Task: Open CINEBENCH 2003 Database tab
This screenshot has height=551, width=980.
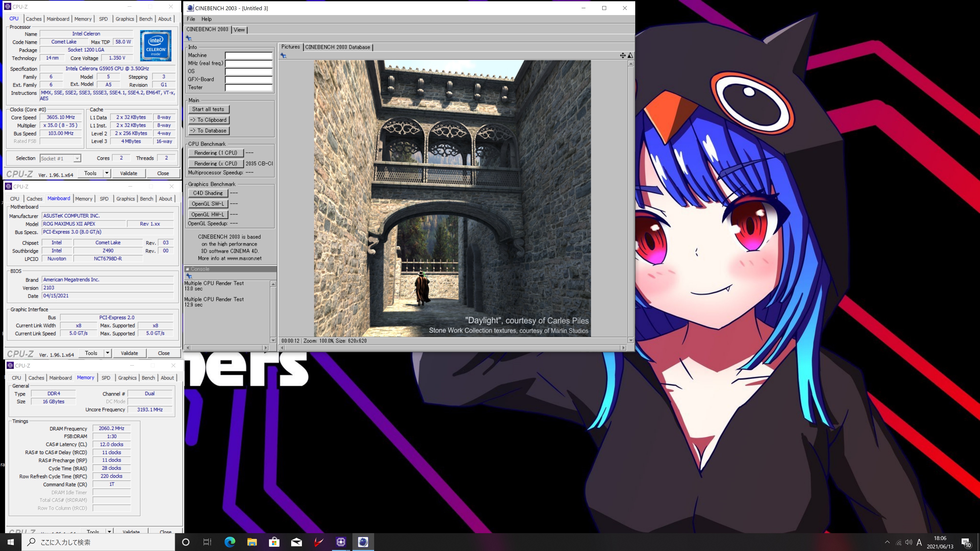Action: coord(337,47)
